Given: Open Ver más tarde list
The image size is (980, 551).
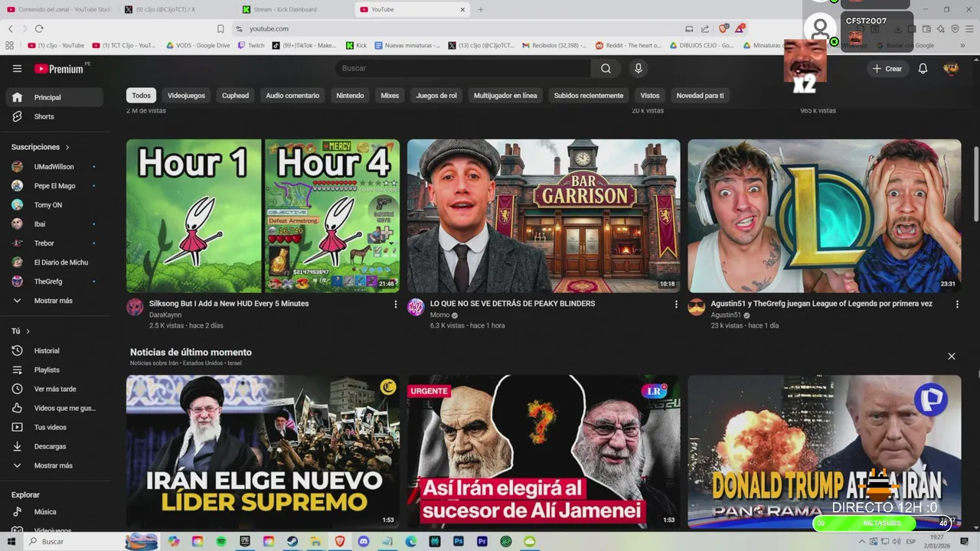Looking at the screenshot, I should pyautogui.click(x=54, y=389).
